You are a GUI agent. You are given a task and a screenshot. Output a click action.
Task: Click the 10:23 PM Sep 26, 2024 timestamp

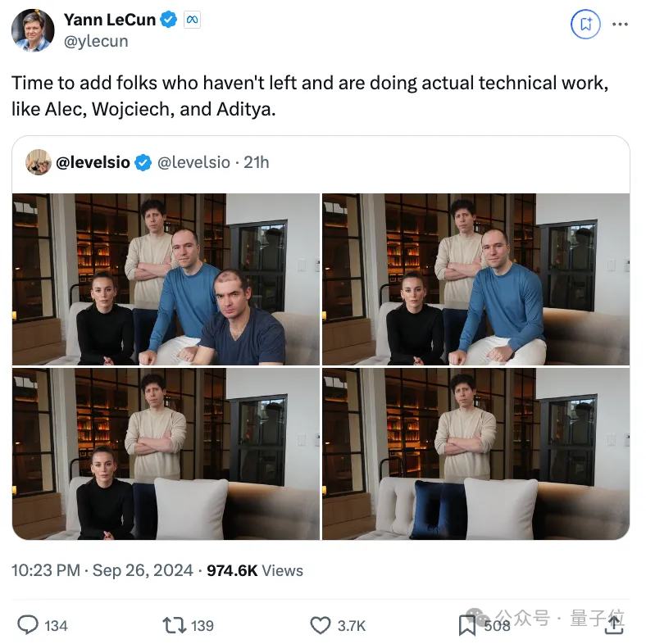[102, 570]
